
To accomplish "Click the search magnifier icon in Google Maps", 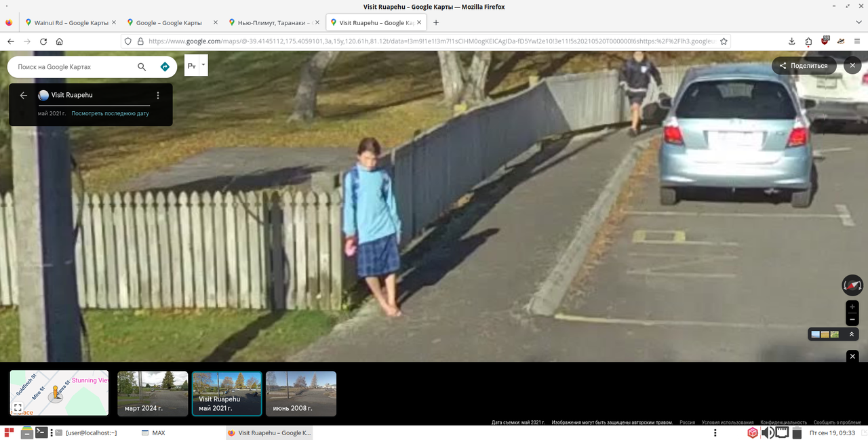I will click(x=142, y=67).
